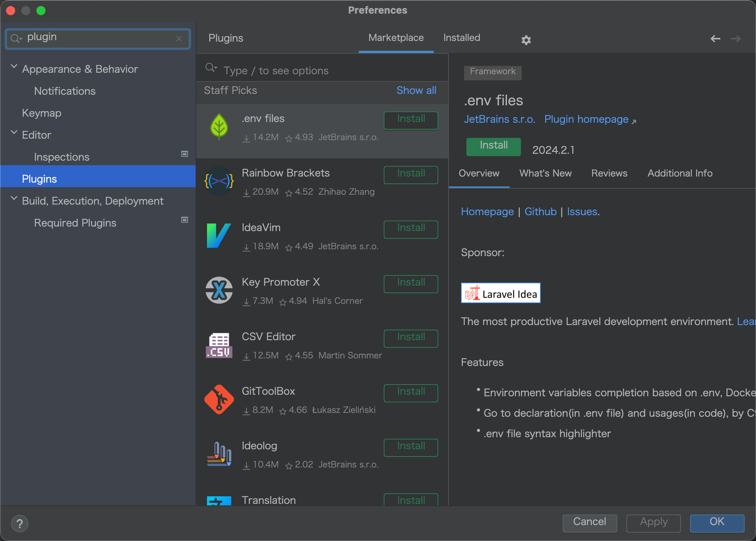The width and height of the screenshot is (756, 541).
Task: Select the Translation plugin entry title
Action: click(x=268, y=500)
